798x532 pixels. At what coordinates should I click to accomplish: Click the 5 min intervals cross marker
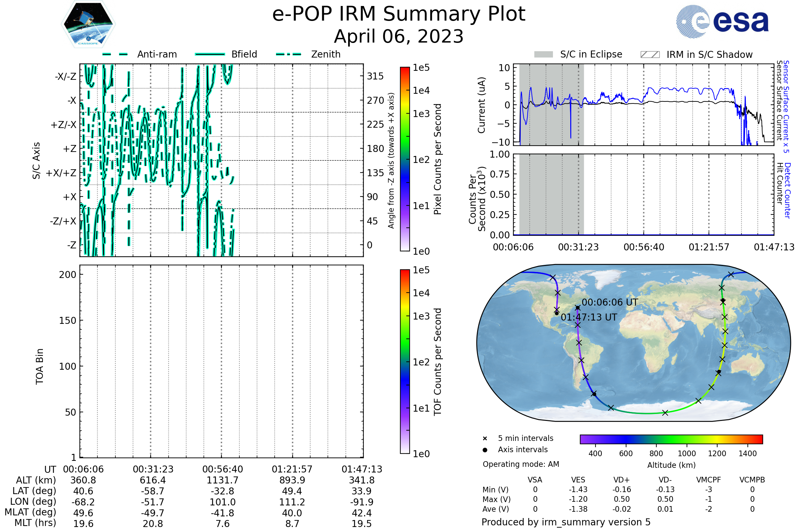pos(485,439)
